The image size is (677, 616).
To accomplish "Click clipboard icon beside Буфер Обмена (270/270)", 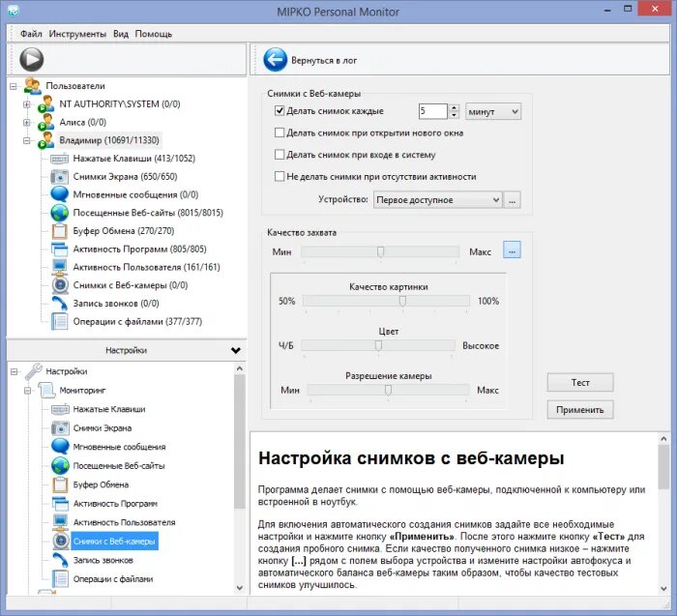I will (x=60, y=231).
